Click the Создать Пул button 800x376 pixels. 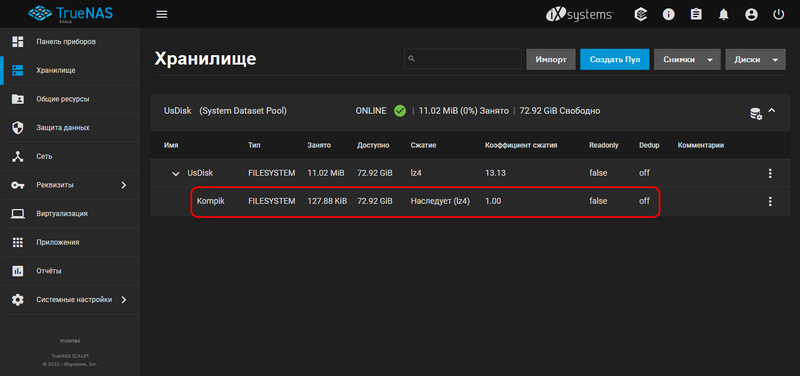pyautogui.click(x=614, y=59)
